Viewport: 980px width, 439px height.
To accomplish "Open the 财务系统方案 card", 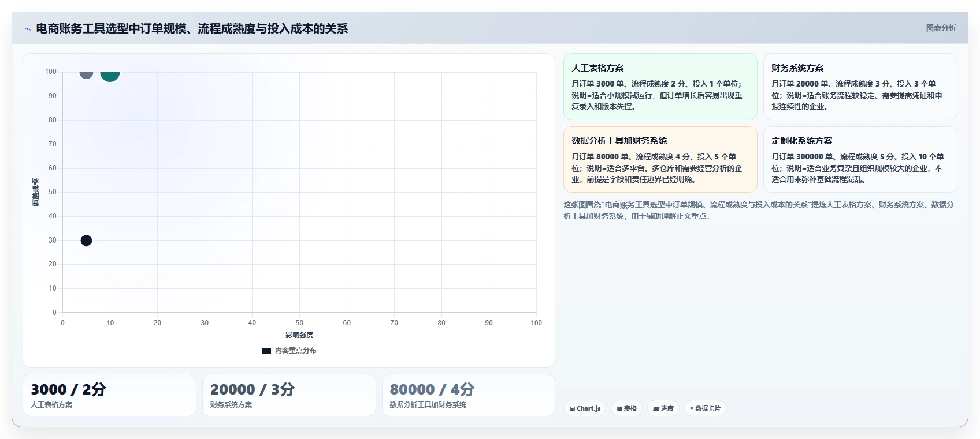I will (x=860, y=87).
